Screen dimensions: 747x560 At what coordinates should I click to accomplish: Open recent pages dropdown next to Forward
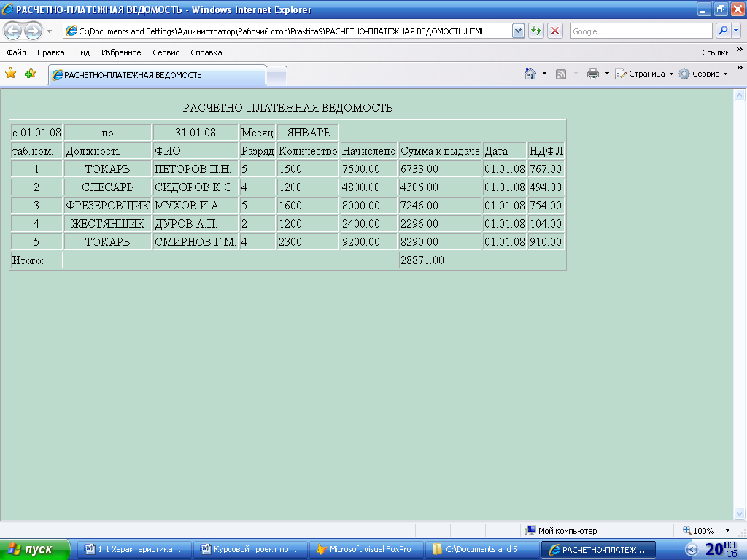(49, 31)
